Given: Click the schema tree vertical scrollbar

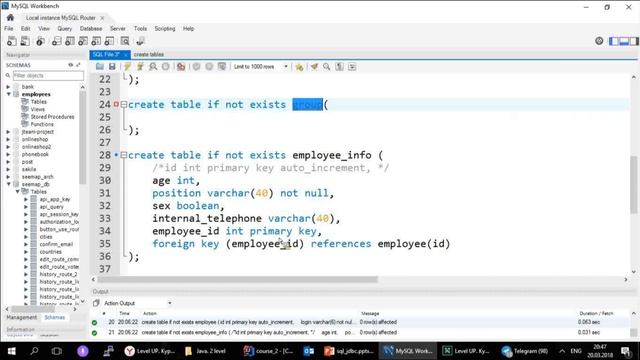Looking at the screenshot, I should pyautogui.click(x=82, y=137).
